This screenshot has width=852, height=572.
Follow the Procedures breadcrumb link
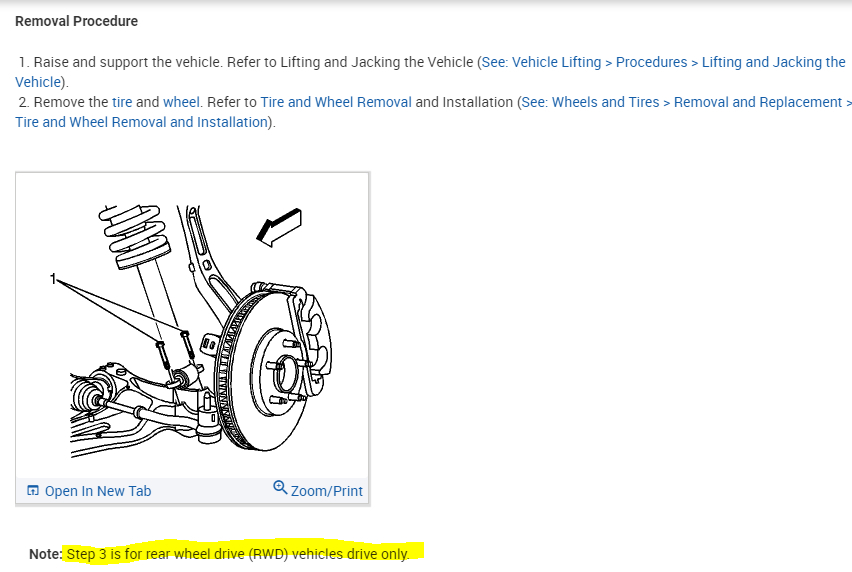651,62
